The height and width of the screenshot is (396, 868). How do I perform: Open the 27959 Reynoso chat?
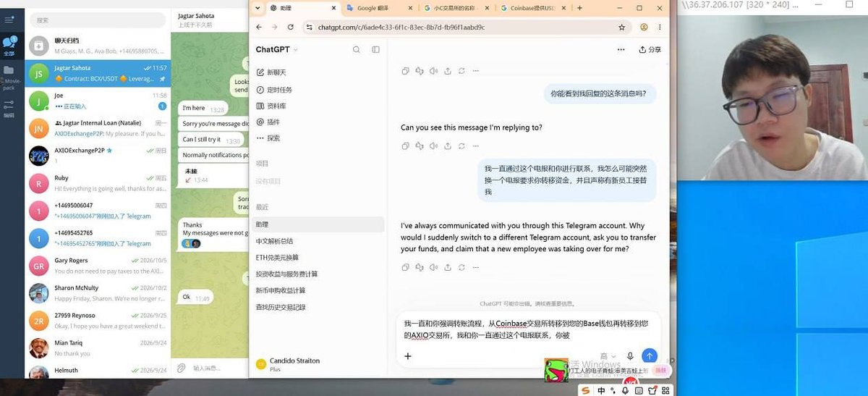click(x=98, y=320)
